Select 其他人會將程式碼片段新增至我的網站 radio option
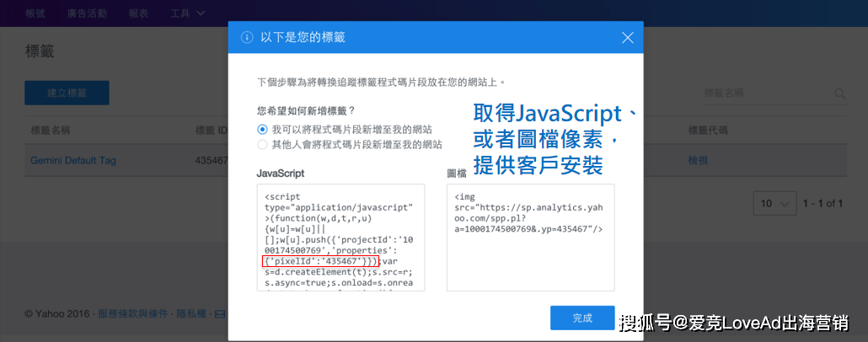Image resolution: width=868 pixels, height=342 pixels. tap(262, 145)
